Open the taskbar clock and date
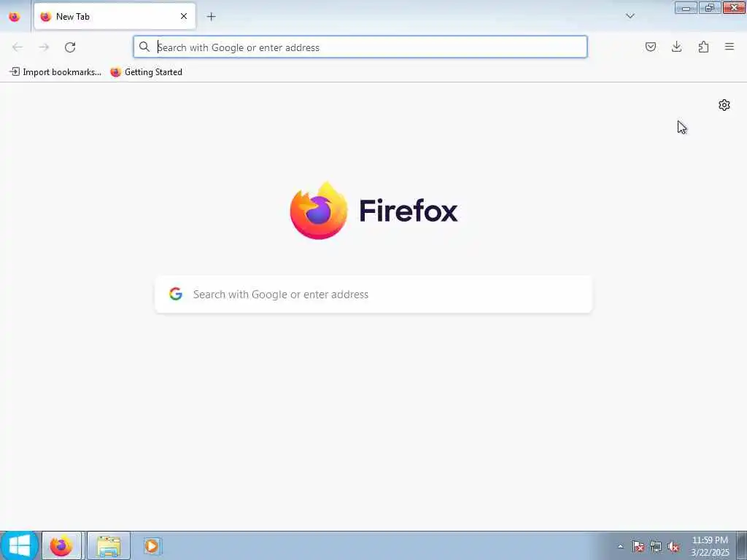Image resolution: width=747 pixels, height=560 pixels. point(710,546)
